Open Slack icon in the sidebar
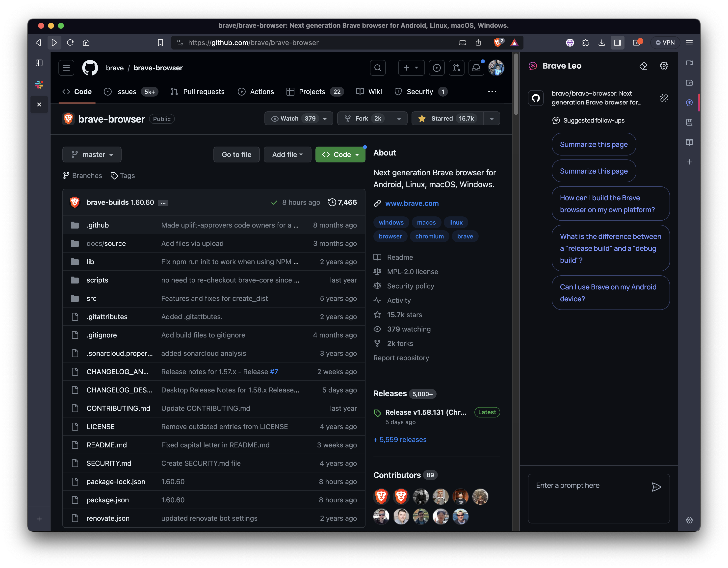Image resolution: width=728 pixels, height=568 pixels. click(x=39, y=84)
